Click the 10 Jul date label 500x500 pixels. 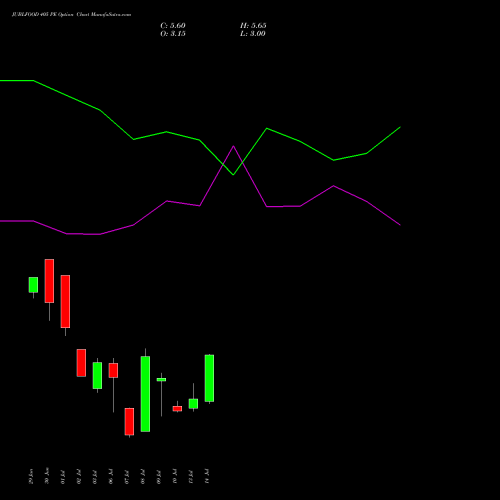(175, 477)
